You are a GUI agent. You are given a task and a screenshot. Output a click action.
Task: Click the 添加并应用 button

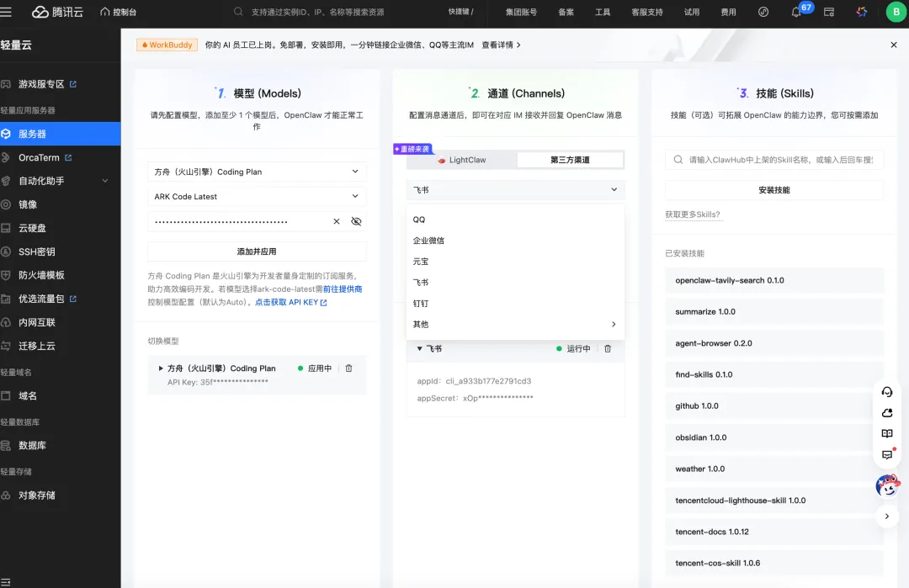pyautogui.click(x=257, y=252)
